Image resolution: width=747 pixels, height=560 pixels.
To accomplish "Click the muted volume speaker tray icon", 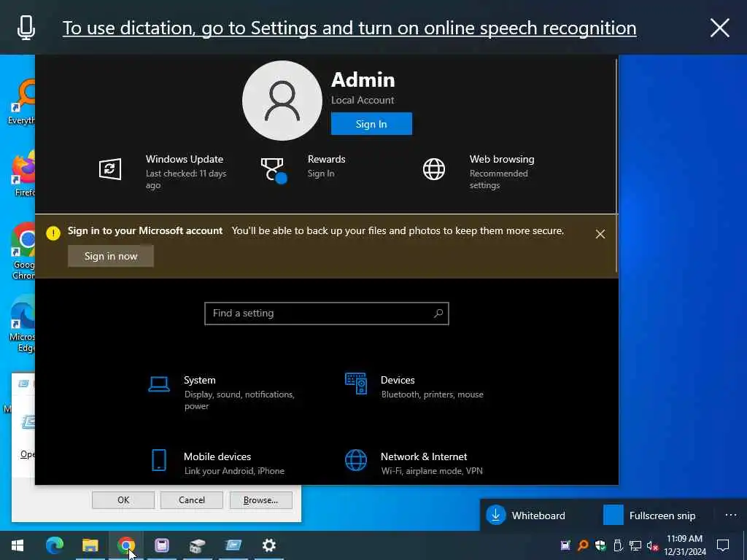I will (x=653, y=545).
